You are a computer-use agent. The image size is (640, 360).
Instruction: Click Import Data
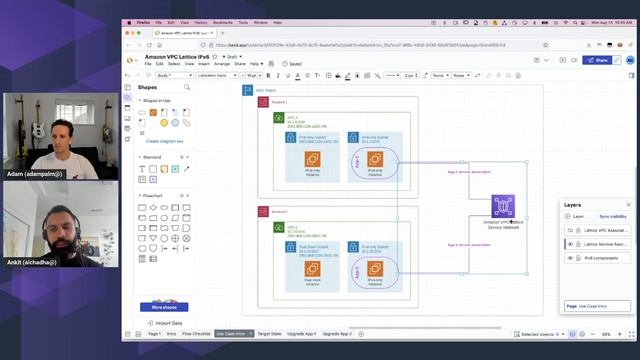165,323
